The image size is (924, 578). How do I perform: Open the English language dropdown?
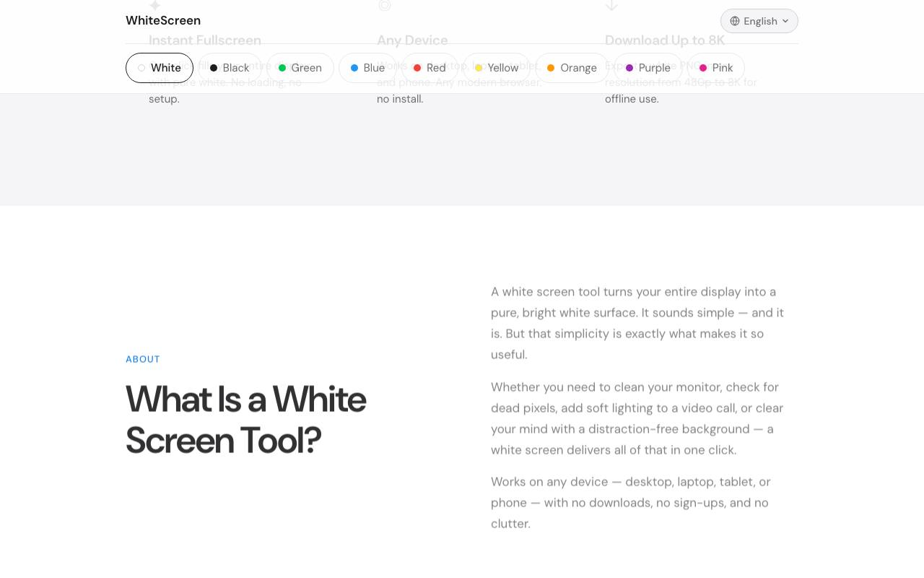[759, 21]
